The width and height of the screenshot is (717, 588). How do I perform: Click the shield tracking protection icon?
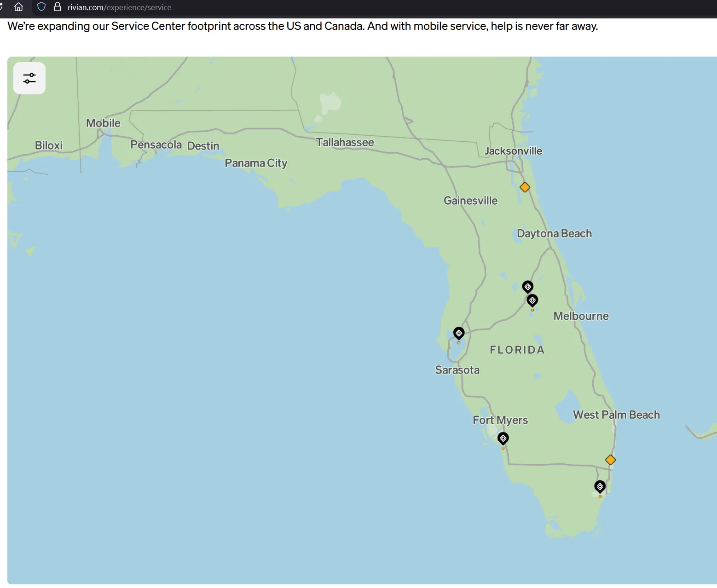[41, 7]
